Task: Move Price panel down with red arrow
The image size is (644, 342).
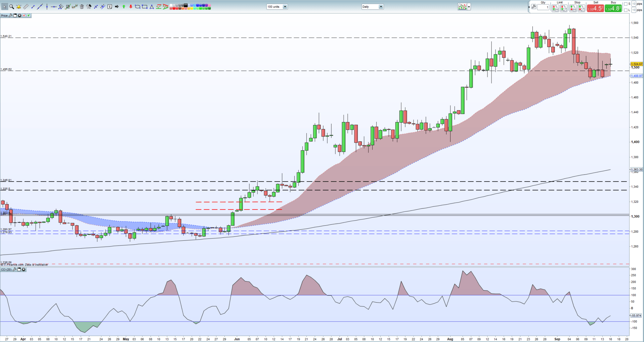Action: pos(24,15)
